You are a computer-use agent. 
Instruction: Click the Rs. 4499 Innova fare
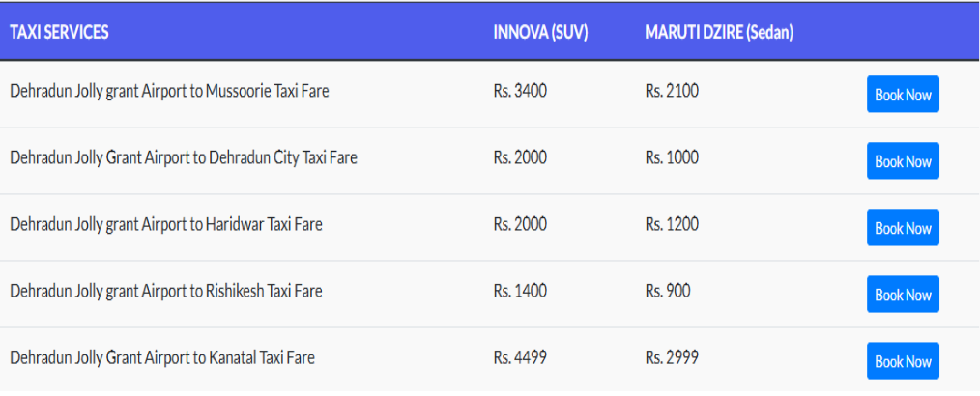(x=520, y=357)
